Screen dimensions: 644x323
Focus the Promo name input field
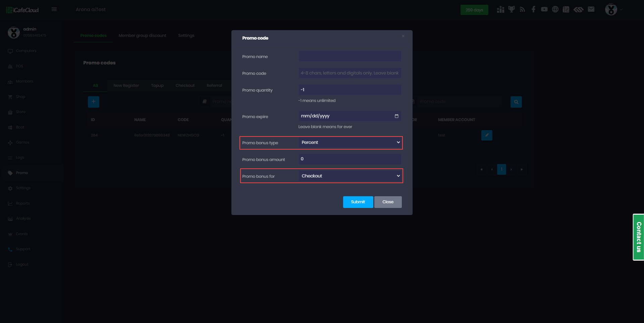(x=350, y=56)
